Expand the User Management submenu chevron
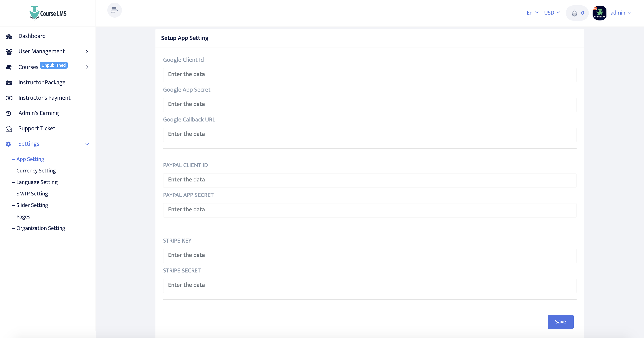The image size is (644, 338). point(87,52)
